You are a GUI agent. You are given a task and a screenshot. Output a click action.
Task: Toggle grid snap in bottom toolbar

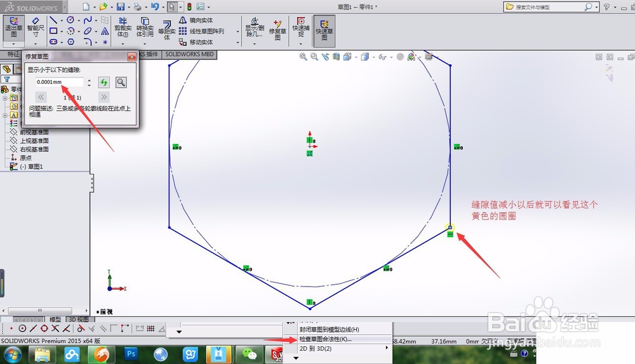point(150,328)
